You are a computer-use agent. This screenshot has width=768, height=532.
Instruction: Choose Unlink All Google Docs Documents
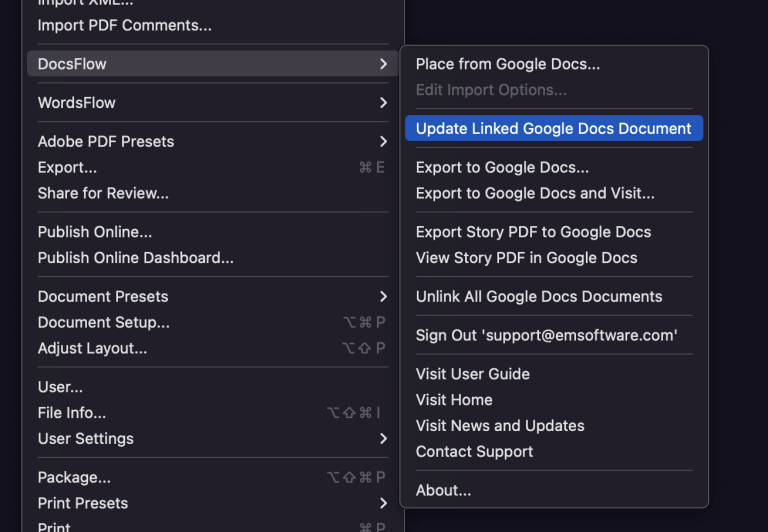click(538, 297)
